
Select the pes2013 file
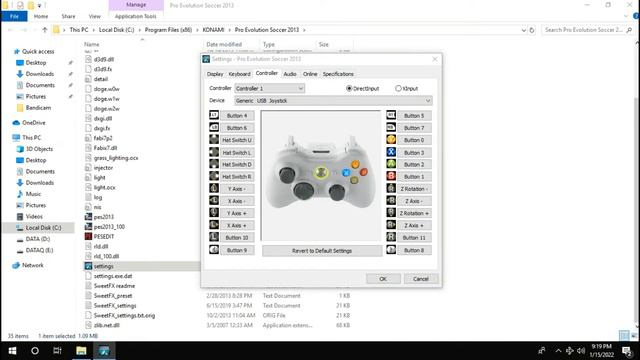(104, 217)
